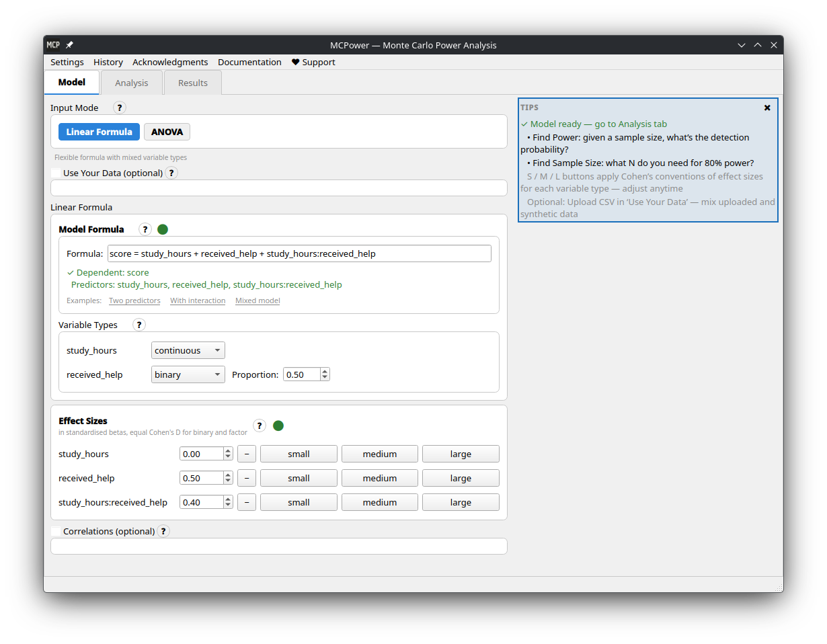827x644 pixels.
Task: Open help for Variable Types
Action: 139,324
